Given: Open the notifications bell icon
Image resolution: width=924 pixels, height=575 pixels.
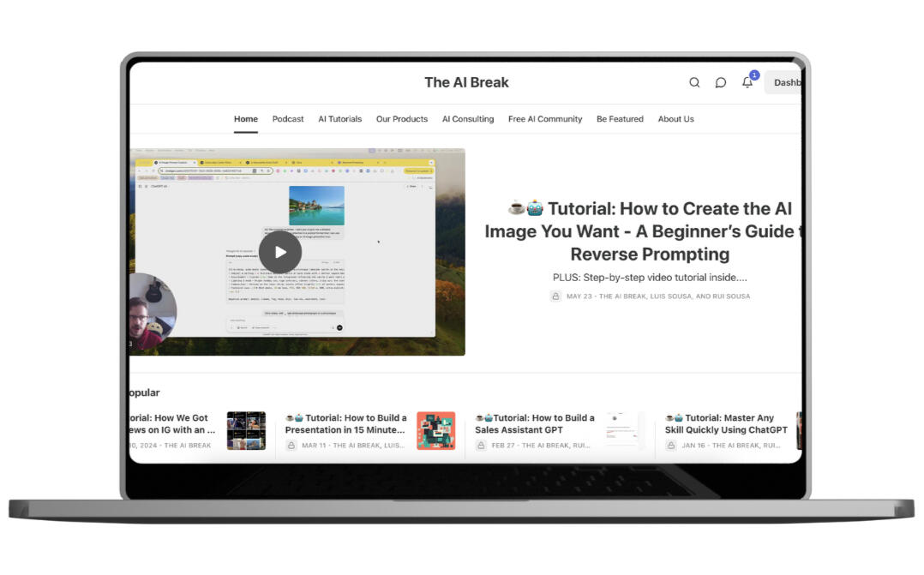Looking at the screenshot, I should click(x=747, y=83).
